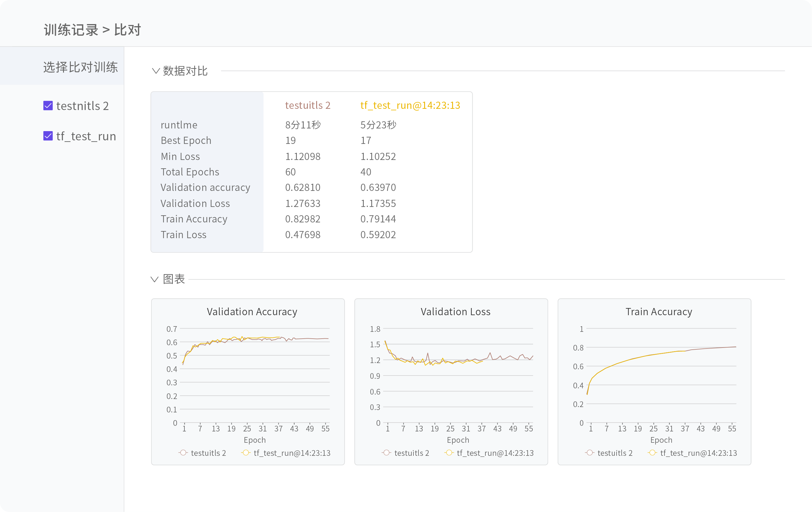
Task: Toggle tf_test_run legend marker in Train Accuracy chart
Action: click(x=652, y=453)
